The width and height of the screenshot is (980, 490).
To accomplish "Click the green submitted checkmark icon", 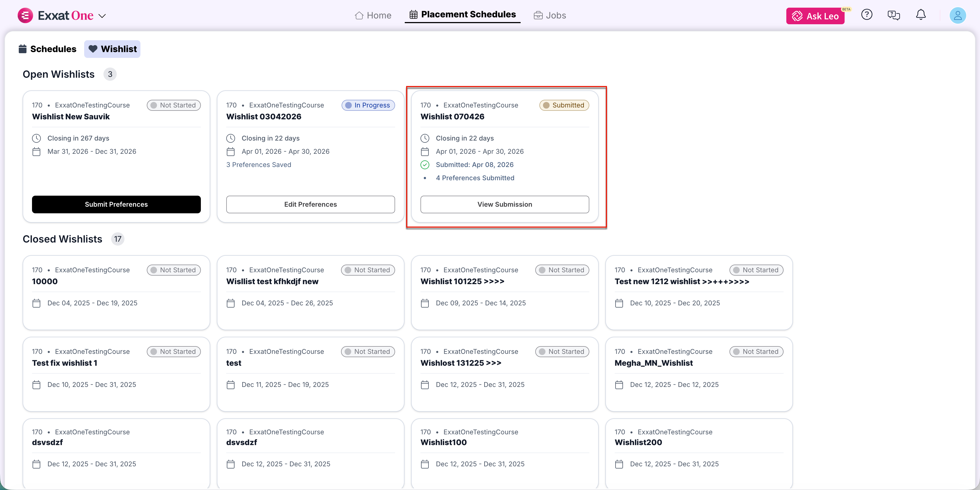I will point(425,165).
